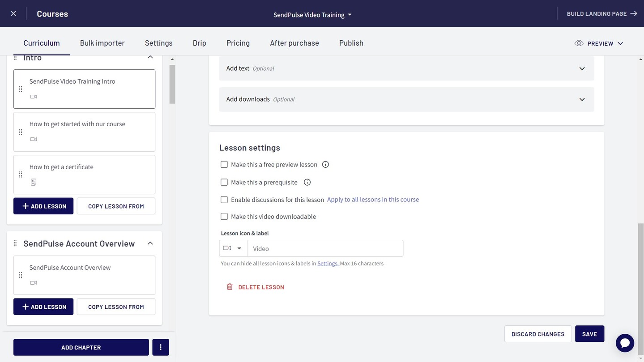Click the info icon next to Make this a prerequisite
The image size is (644, 362).
click(307, 182)
